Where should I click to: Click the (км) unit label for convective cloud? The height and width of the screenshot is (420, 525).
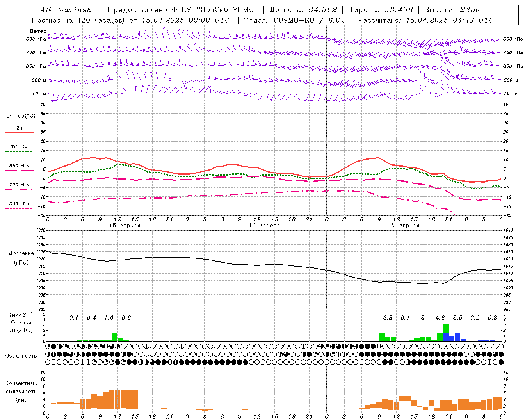21,399
